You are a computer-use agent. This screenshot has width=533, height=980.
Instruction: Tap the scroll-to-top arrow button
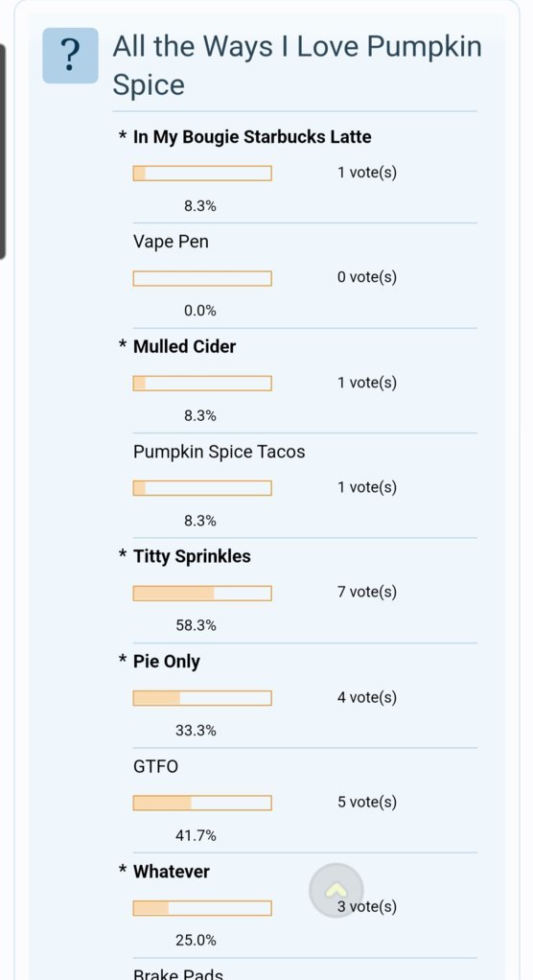point(336,890)
